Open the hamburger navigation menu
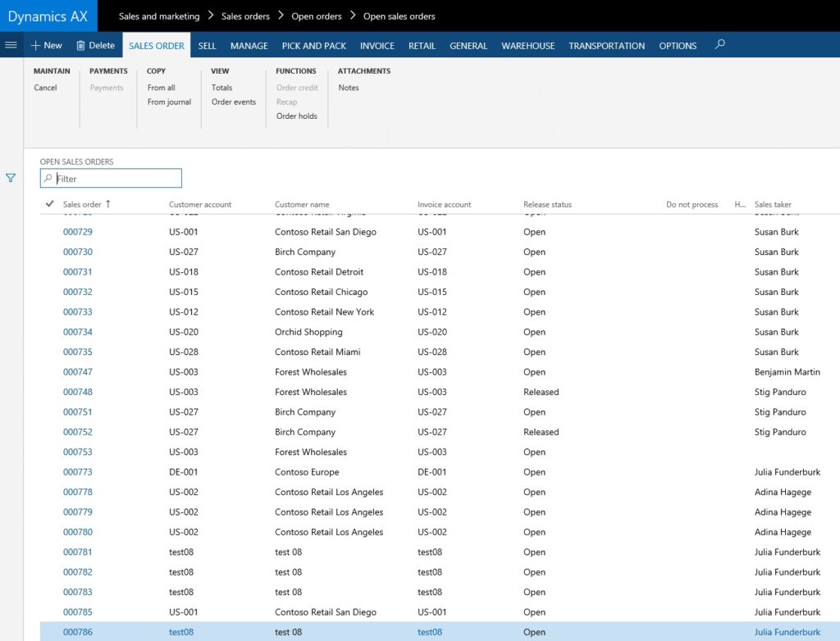The image size is (840, 641). coord(11,45)
